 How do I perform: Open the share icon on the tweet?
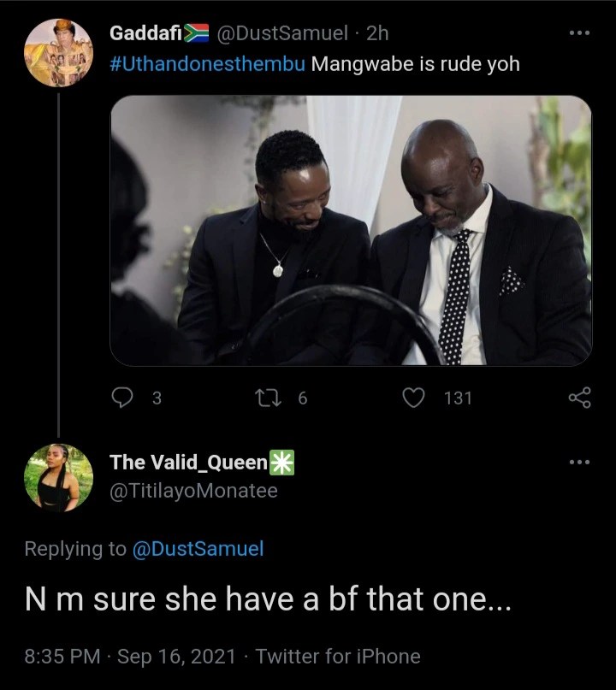pyautogui.click(x=579, y=397)
